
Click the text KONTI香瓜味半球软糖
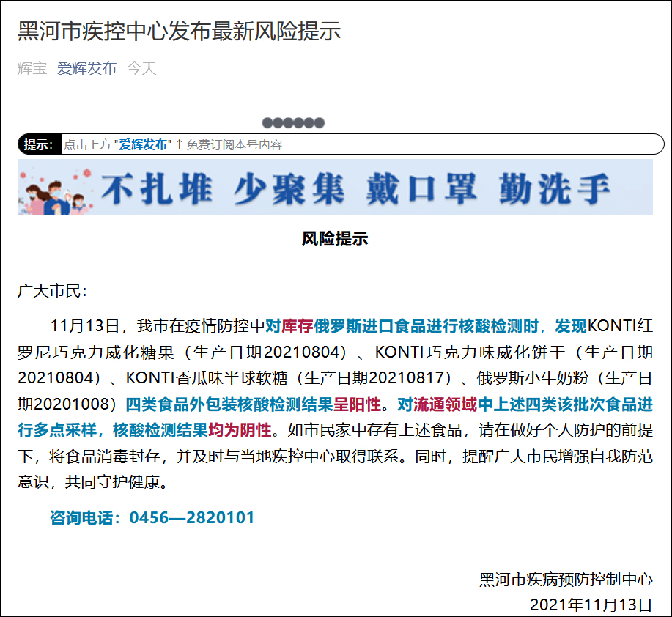tap(207, 378)
